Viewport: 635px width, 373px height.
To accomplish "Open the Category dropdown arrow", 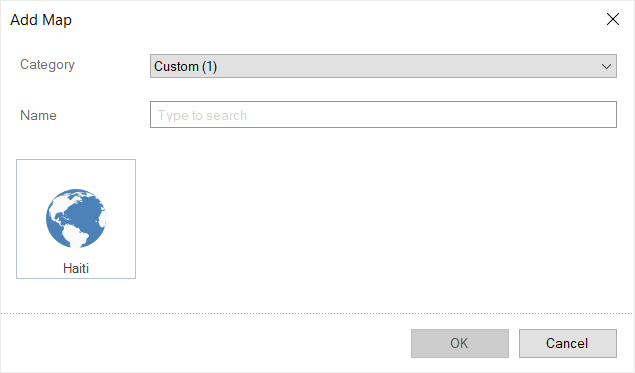I will (x=606, y=66).
